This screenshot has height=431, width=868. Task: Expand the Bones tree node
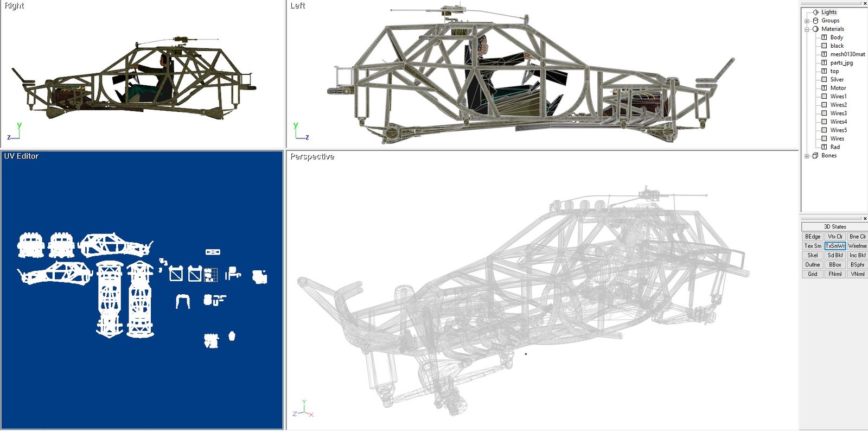coord(807,156)
